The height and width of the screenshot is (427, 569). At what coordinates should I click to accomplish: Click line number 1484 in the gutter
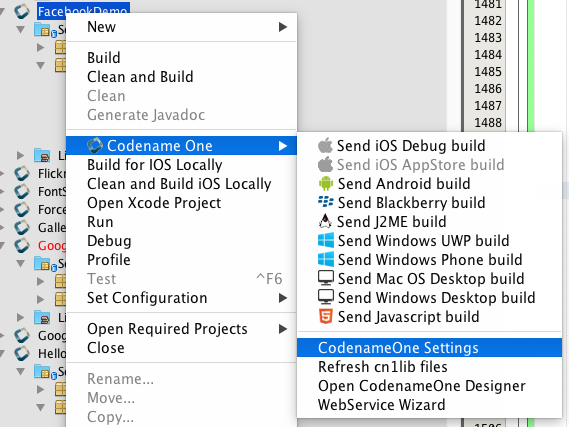488,54
